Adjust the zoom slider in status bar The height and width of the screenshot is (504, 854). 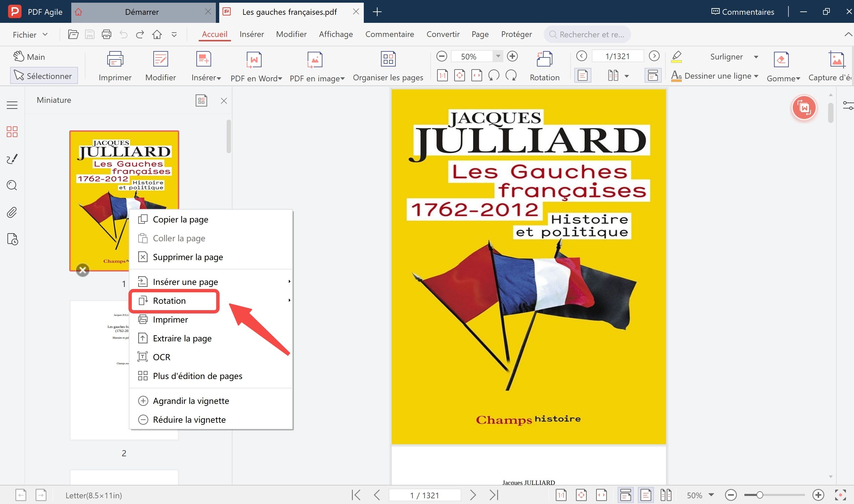760,495
